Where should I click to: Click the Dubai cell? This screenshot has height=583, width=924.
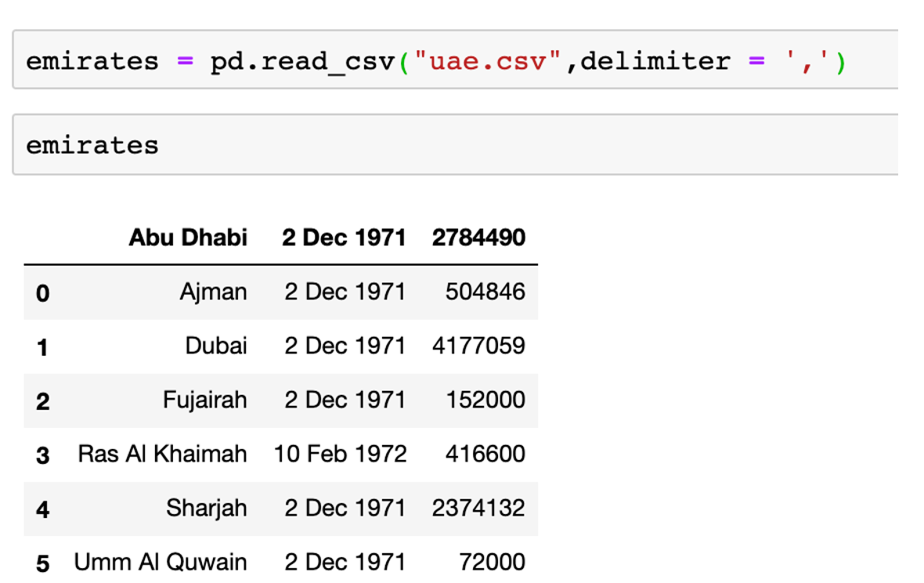(x=216, y=346)
